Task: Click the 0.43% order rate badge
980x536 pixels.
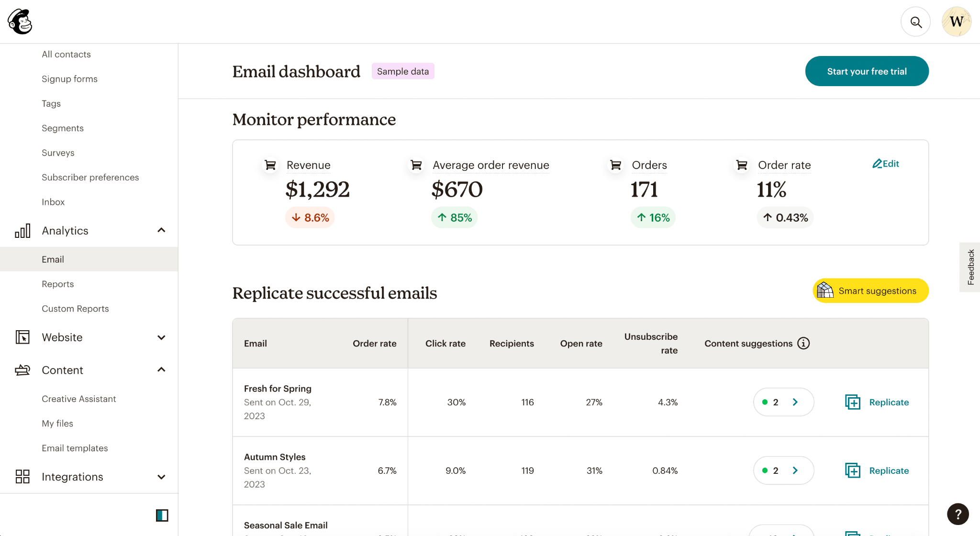Action: tap(785, 218)
